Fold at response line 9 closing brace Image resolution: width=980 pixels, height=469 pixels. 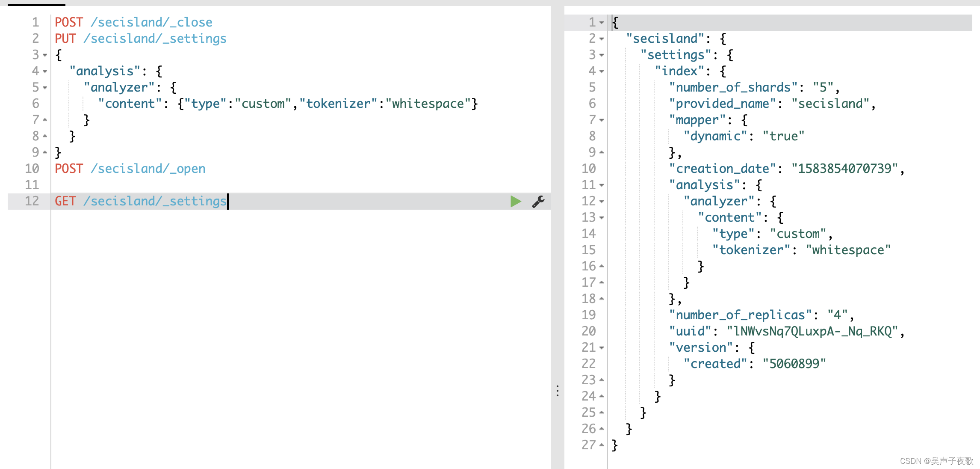pos(602,152)
